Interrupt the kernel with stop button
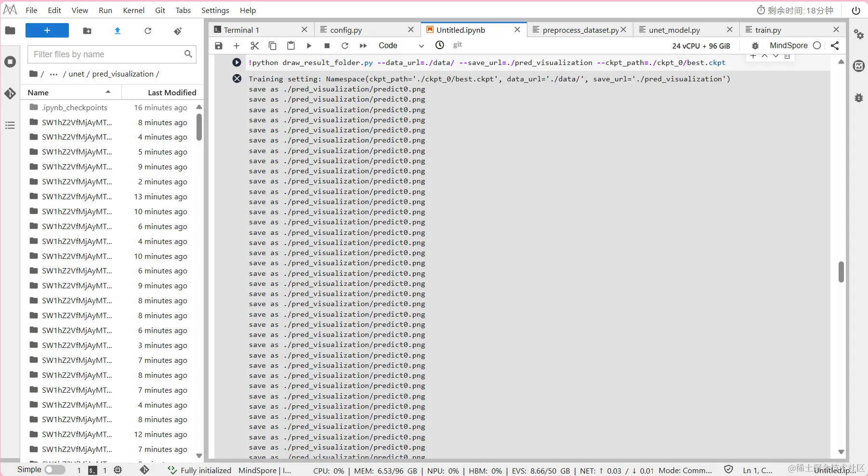This screenshot has width=868, height=476. tap(327, 46)
